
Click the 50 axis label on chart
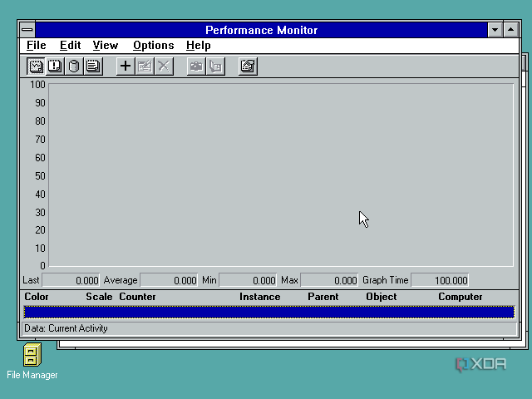40,176
